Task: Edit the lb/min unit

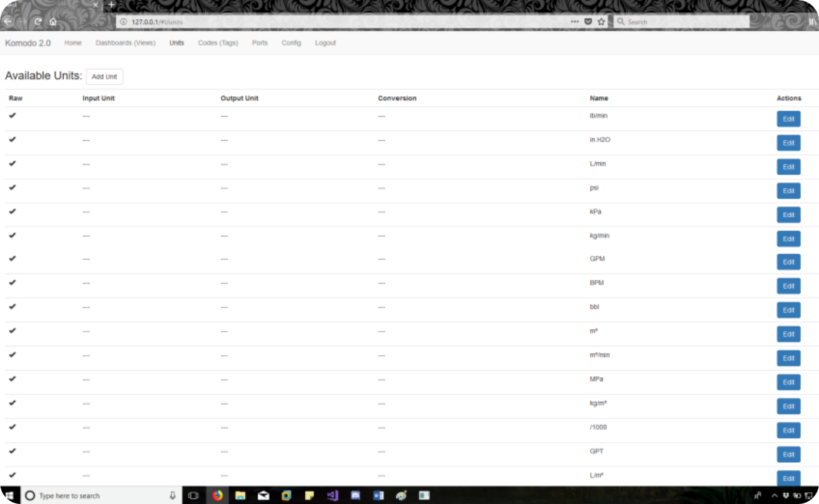Action: 788,119
